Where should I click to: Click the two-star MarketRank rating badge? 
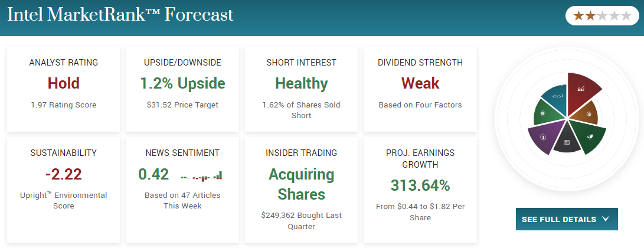pos(601,16)
